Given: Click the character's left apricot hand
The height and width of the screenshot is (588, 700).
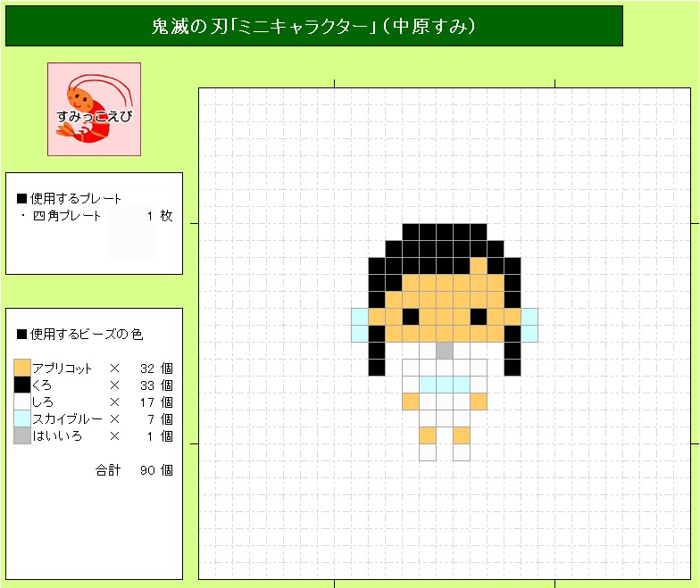Looking at the screenshot, I should click(411, 402).
